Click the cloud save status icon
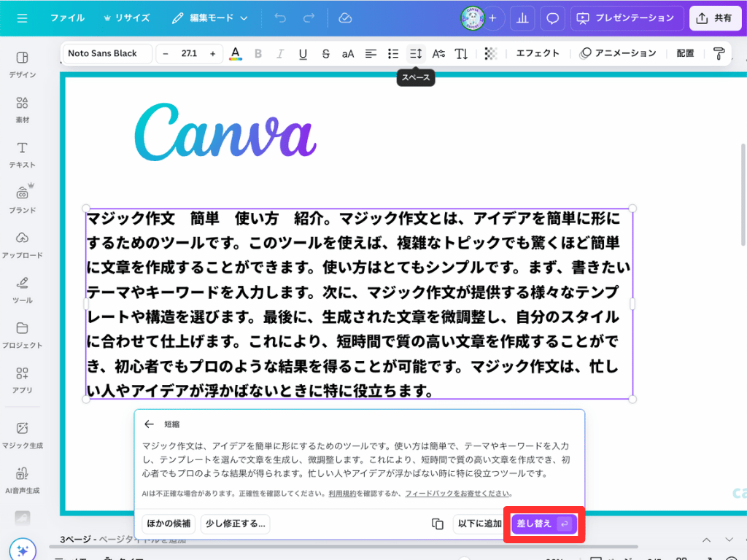Viewport: 747px width, 560px height. [x=345, y=18]
